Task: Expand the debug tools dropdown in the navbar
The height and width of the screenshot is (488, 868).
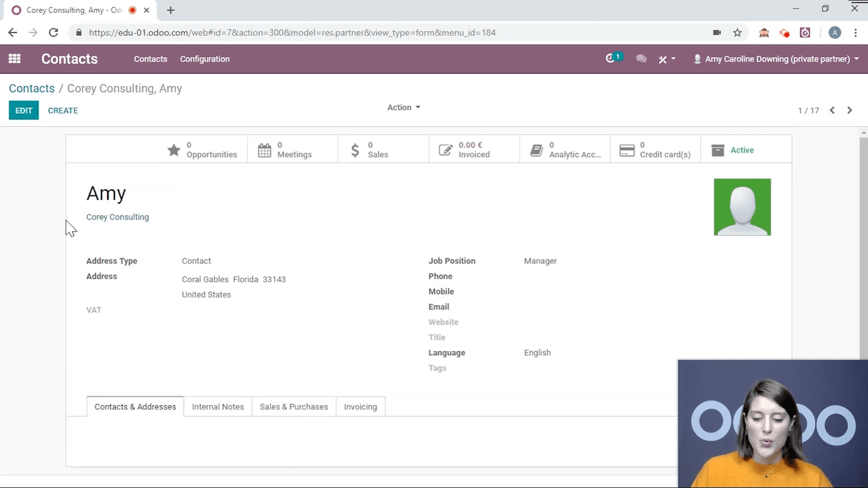Action: pos(667,59)
